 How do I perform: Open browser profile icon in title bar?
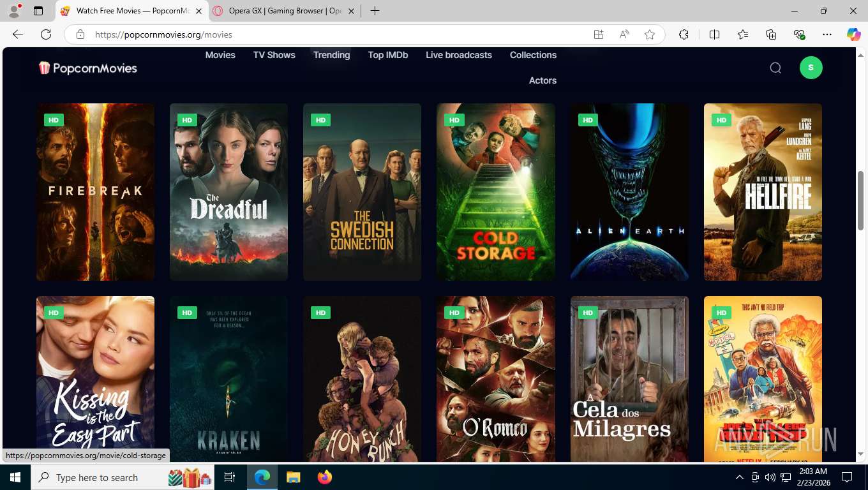point(14,11)
